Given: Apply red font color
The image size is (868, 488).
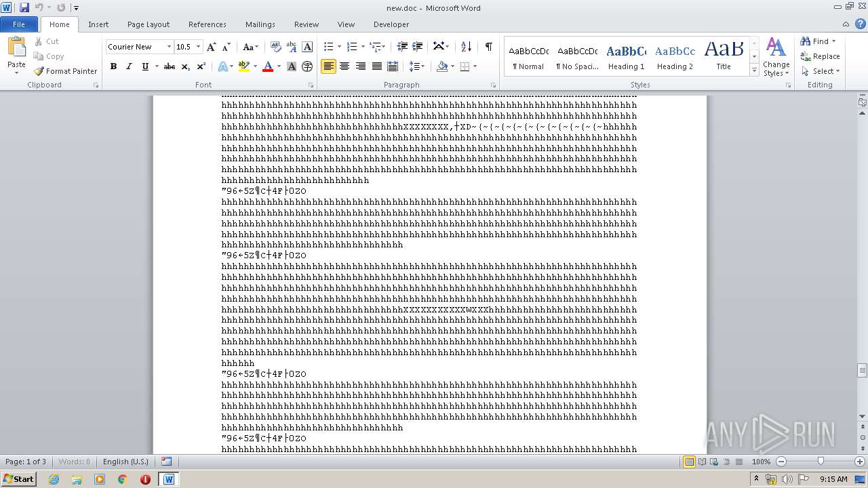Looking at the screenshot, I should coord(268,66).
